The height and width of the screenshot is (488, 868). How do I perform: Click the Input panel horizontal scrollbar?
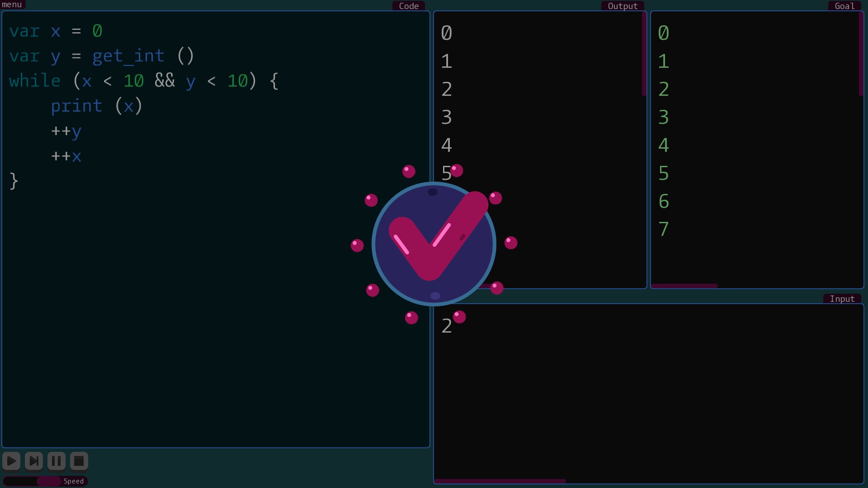click(500, 481)
